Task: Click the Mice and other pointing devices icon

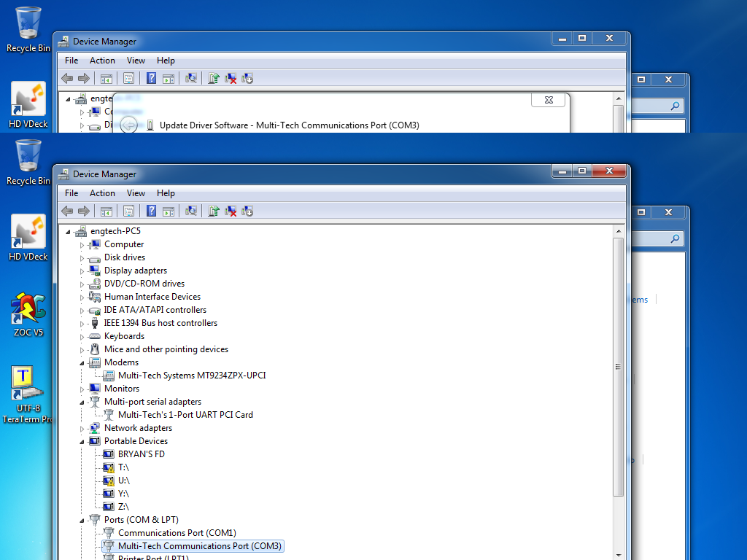Action: [94, 349]
